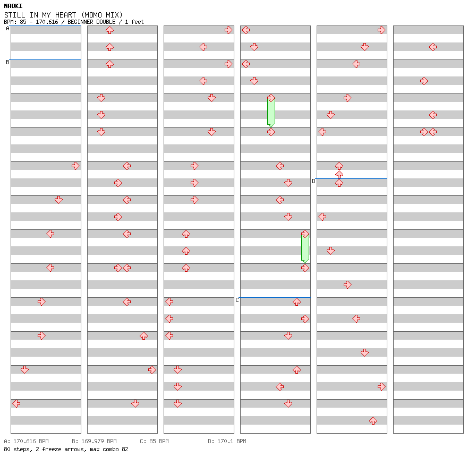Click the bottom-most left arrow in the first column
The height and width of the screenshot is (465, 476).
[x=16, y=403]
